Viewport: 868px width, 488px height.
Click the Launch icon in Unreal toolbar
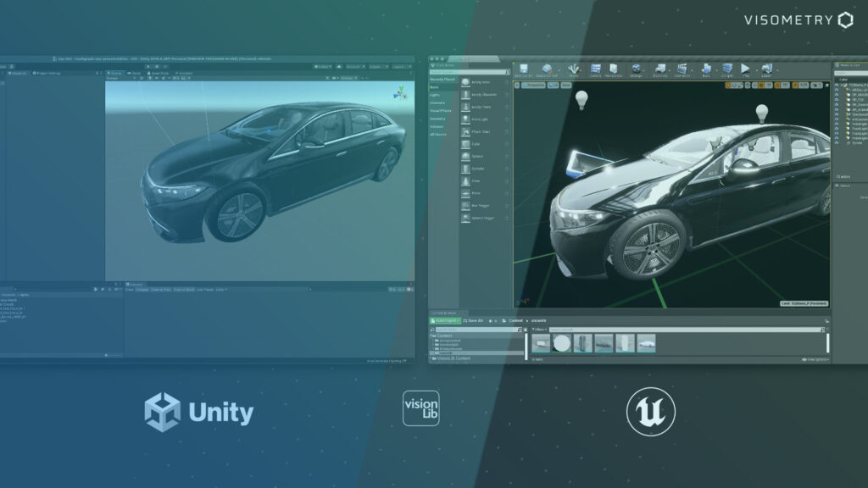pos(766,69)
